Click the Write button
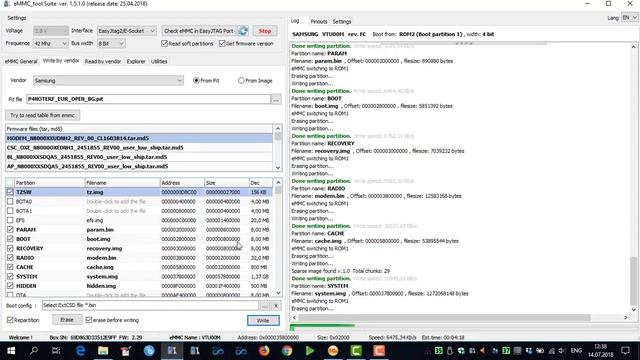The width and height of the screenshot is (640, 360). 263,320
